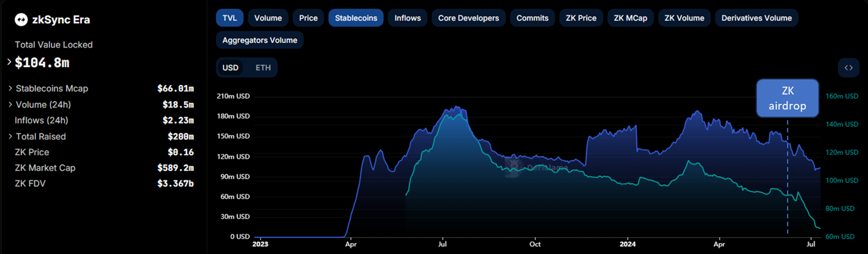Viewport: 868px width, 254px height.
Task: Enable the ZK Price series
Action: (581, 18)
